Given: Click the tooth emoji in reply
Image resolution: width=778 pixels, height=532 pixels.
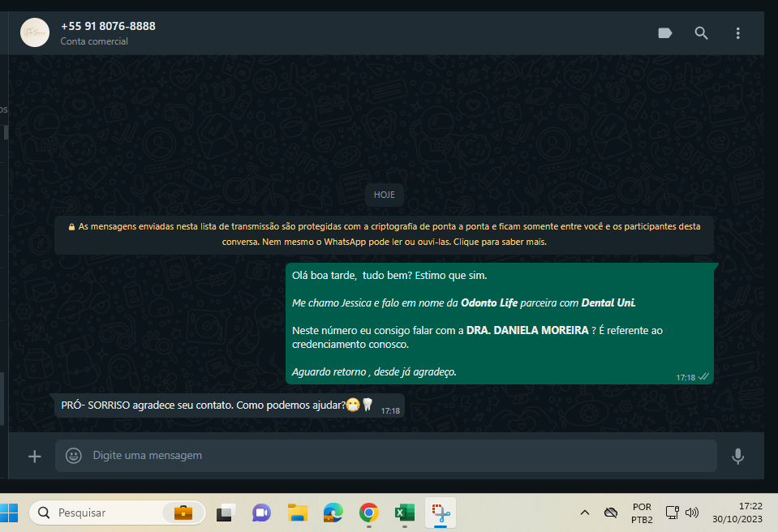Looking at the screenshot, I should pyautogui.click(x=368, y=405).
